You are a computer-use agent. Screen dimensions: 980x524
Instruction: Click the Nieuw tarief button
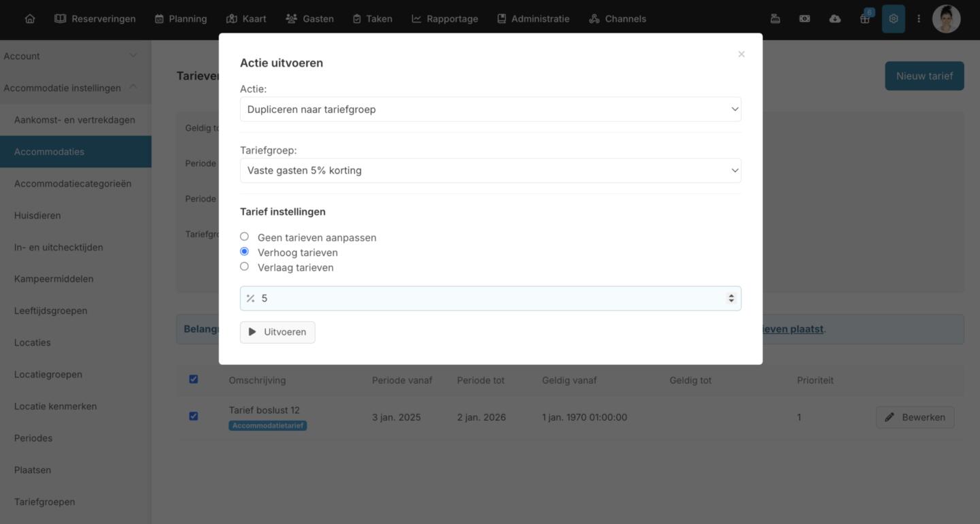click(924, 76)
